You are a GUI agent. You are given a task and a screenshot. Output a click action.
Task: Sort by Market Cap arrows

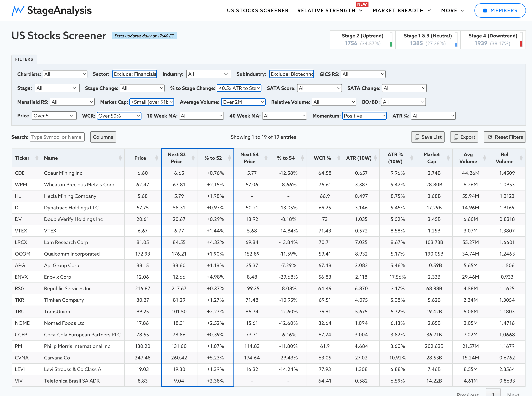coord(448,158)
